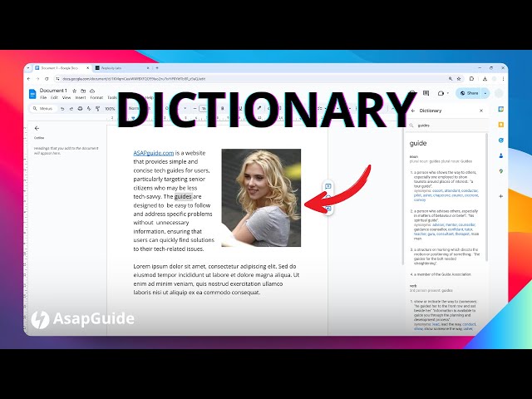
Task: Open Google Maps from the side panel
Action: coord(501,172)
